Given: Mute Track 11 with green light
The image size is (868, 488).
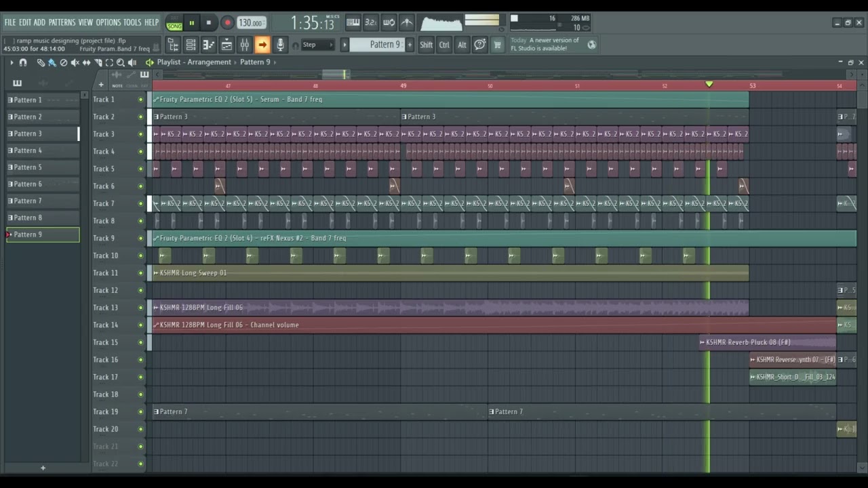Looking at the screenshot, I should 141,272.
